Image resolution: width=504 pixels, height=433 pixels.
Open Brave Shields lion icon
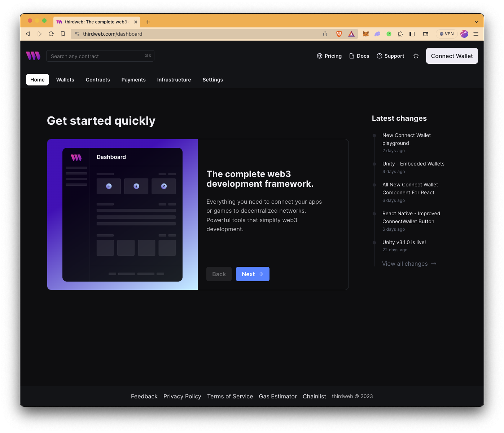tap(339, 34)
